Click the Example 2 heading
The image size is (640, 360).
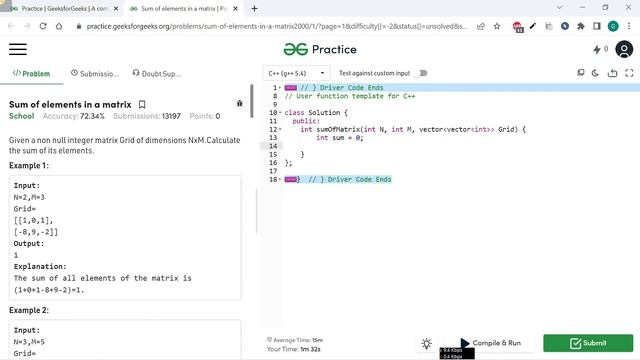[x=29, y=310]
